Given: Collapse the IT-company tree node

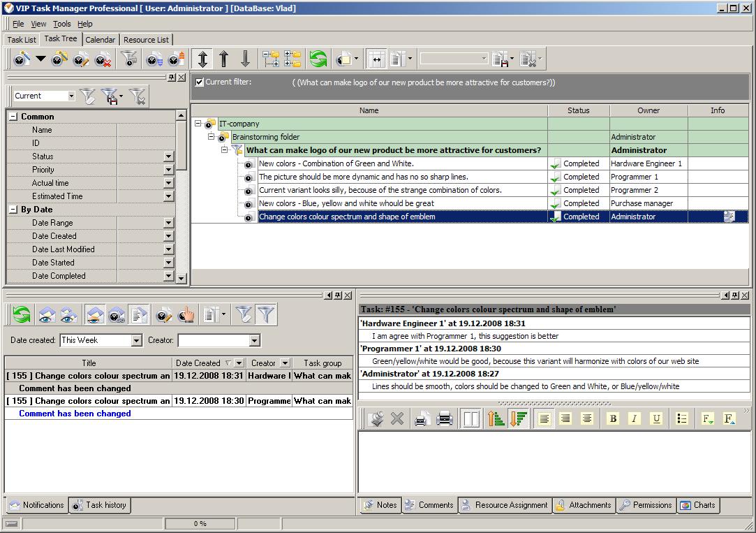Looking at the screenshot, I should point(198,124).
